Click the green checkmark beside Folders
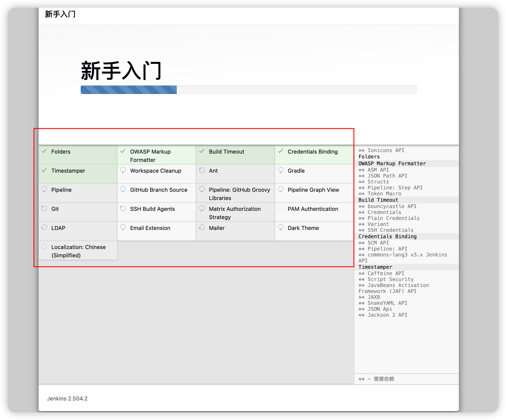Screen dimensions: 506x420 [44, 151]
